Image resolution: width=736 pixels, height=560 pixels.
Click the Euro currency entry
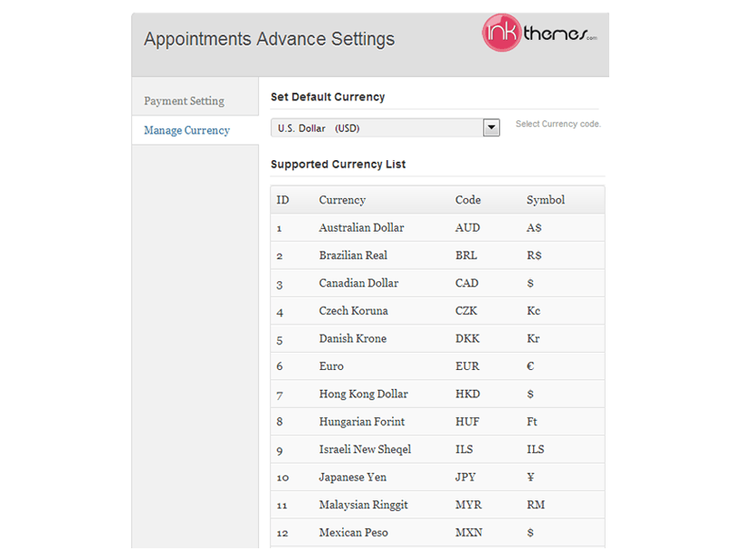click(331, 366)
